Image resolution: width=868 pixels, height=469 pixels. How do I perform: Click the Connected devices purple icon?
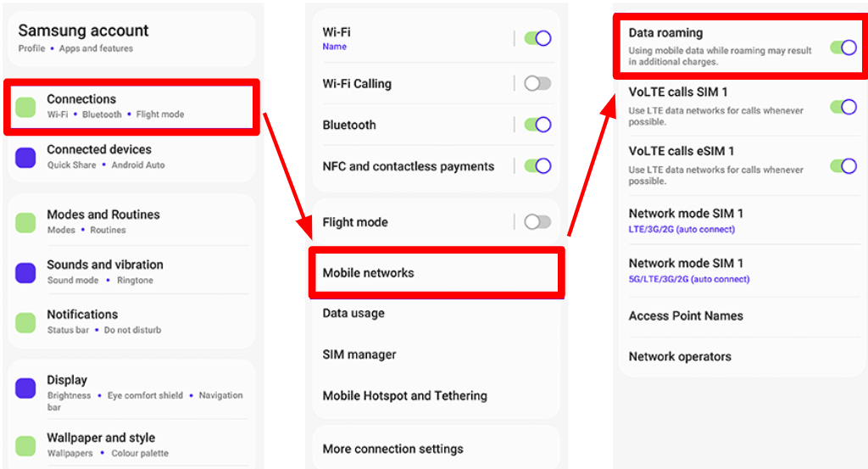point(25,157)
